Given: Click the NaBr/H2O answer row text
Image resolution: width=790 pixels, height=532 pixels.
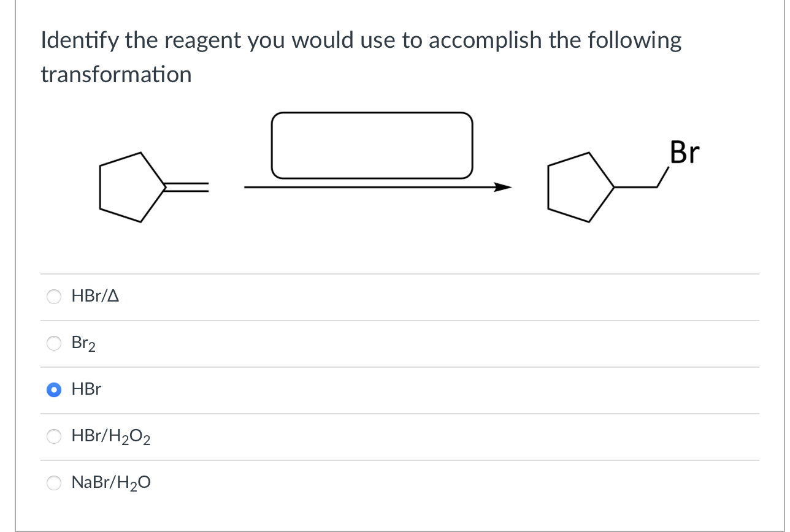Looking at the screenshot, I should pos(110,483).
